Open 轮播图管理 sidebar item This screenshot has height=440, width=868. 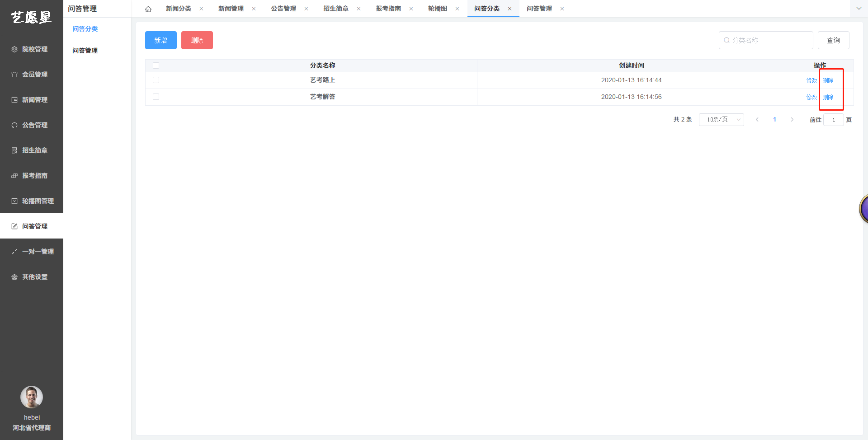pos(32,201)
